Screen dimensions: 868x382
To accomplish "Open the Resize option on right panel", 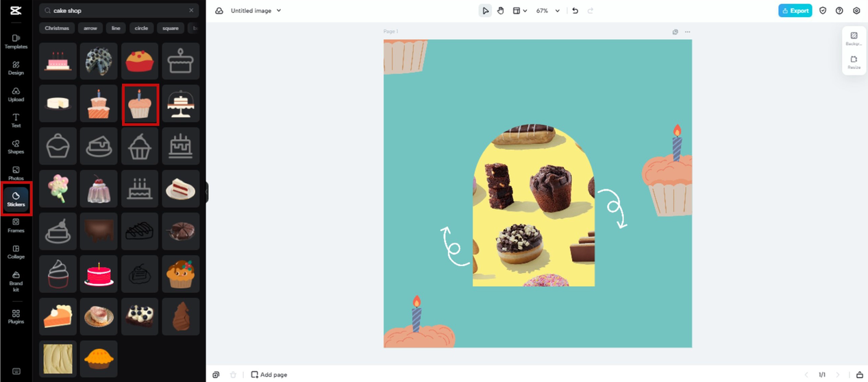I will click(854, 62).
